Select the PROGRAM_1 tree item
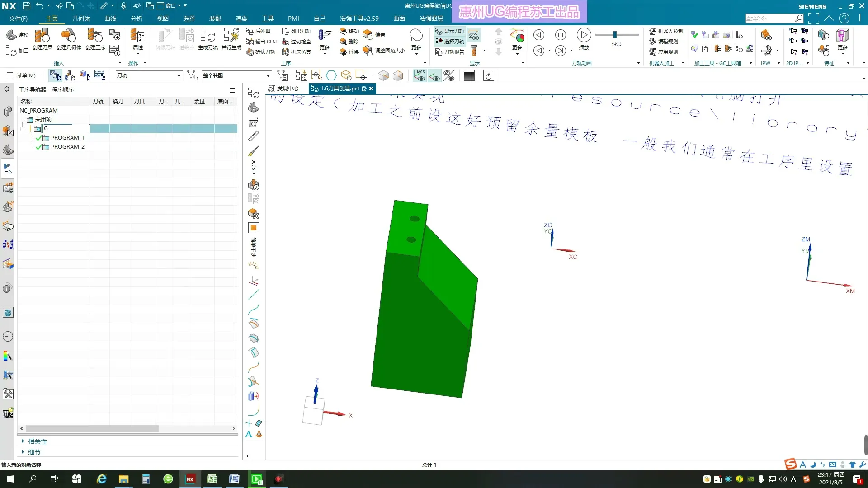 (67, 138)
